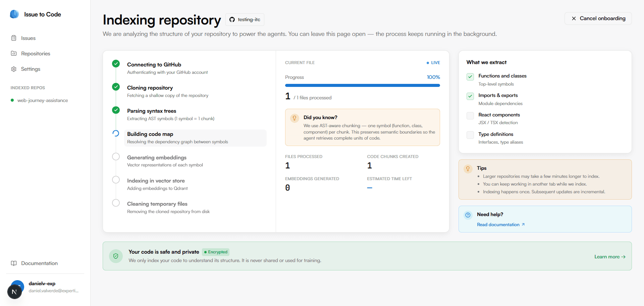
Task: Click the 100% progress value
Action: pyautogui.click(x=433, y=77)
